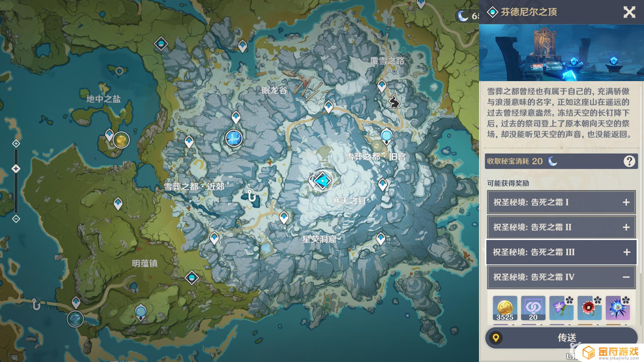644x362 pixels.
Task: Click the waypoint beside the top-left domain marker
Action: point(242,46)
